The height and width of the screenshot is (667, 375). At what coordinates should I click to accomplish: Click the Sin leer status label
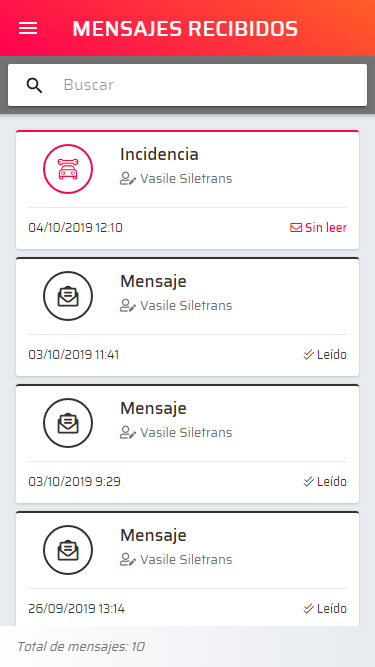tap(326, 228)
